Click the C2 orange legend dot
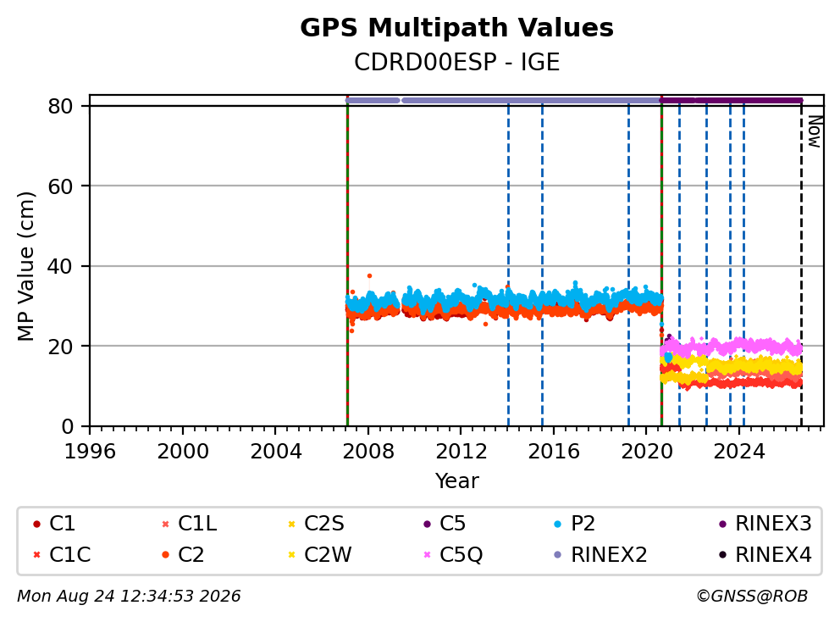This screenshot has width=840, height=622. 165,554
